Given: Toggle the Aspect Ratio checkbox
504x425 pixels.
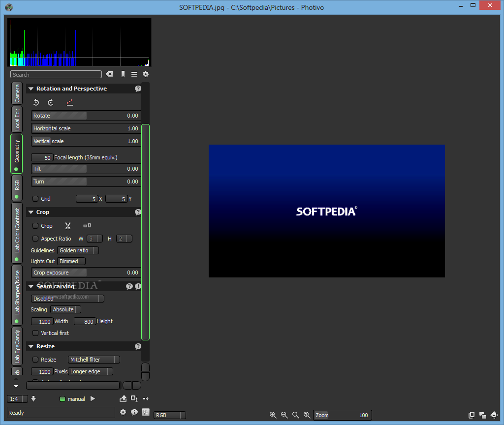Looking at the screenshot, I should tap(35, 239).
